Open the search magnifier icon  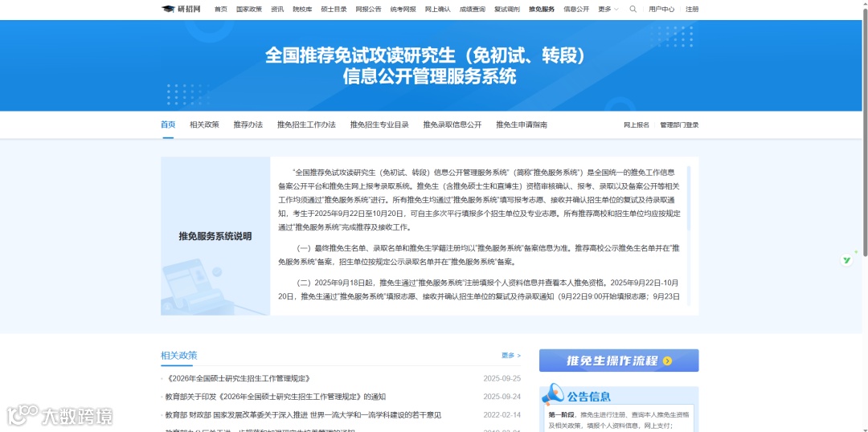633,9
